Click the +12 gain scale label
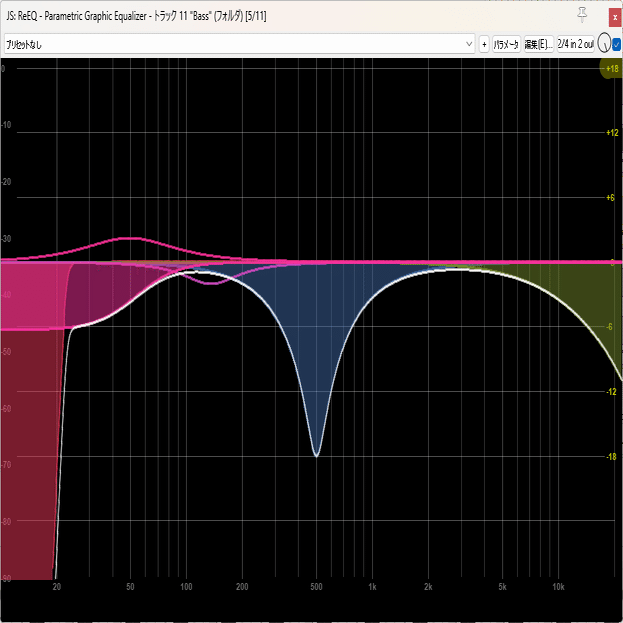The width and height of the screenshot is (623, 623). click(x=612, y=133)
